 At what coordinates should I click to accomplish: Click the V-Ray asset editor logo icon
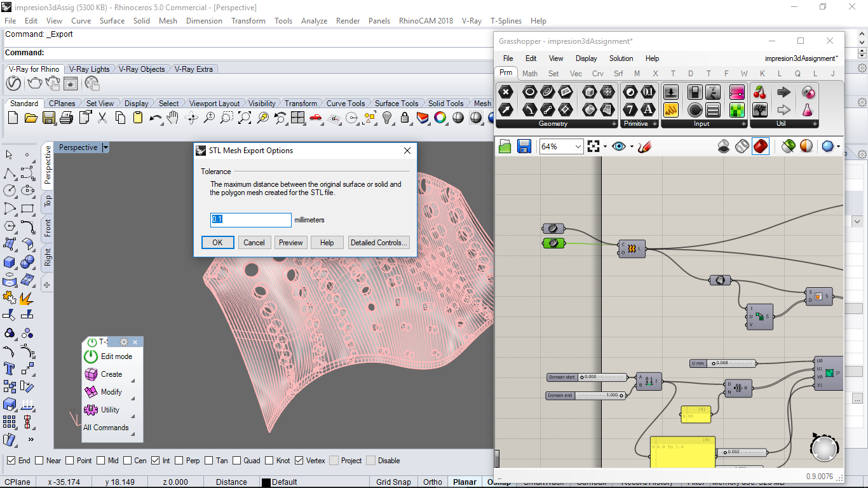[13, 84]
